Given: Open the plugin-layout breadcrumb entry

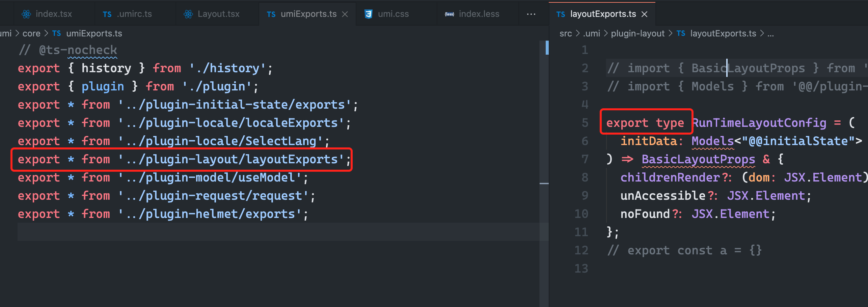Looking at the screenshot, I should pos(638,33).
